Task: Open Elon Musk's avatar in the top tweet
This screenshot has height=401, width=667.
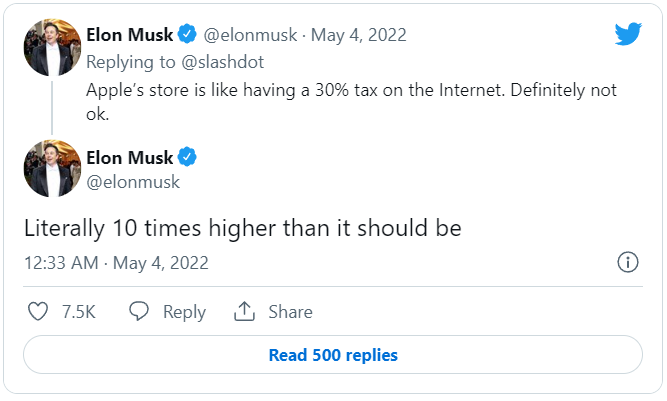Action: tap(51, 45)
